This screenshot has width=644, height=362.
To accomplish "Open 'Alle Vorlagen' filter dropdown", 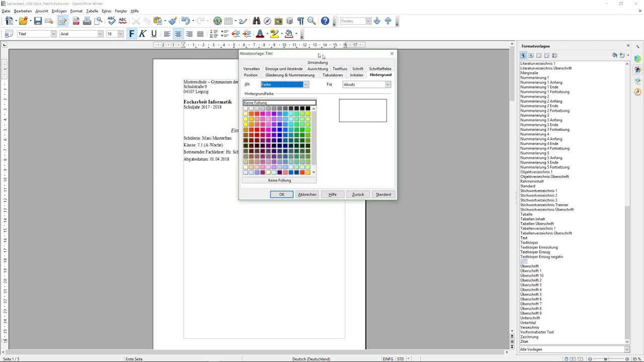I will click(x=627, y=349).
